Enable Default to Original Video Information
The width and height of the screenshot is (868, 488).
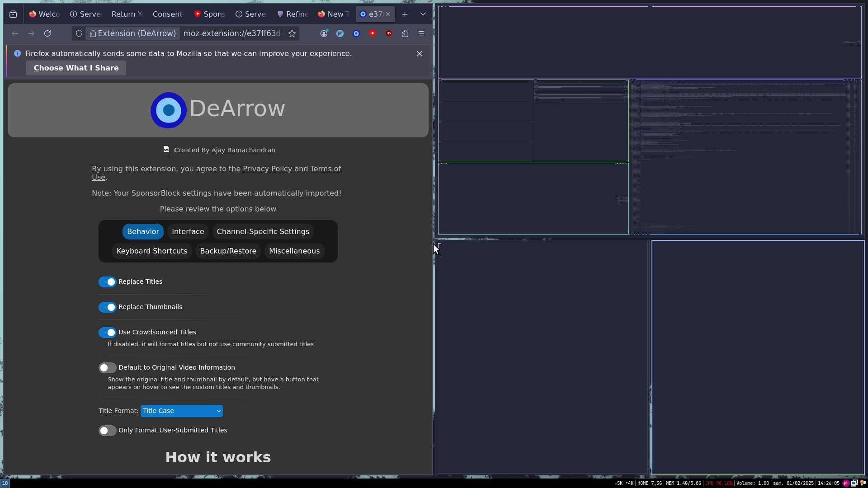click(108, 368)
